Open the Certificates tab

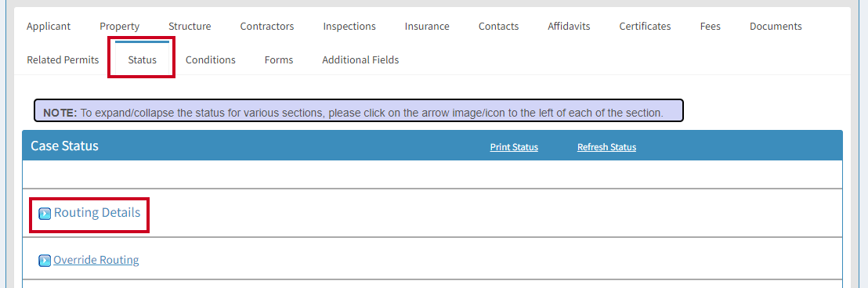[645, 26]
